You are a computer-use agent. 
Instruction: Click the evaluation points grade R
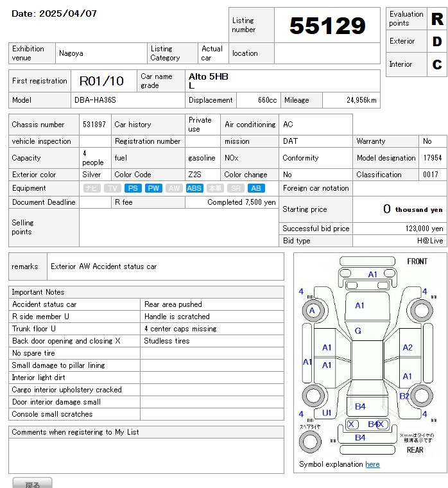click(x=437, y=19)
